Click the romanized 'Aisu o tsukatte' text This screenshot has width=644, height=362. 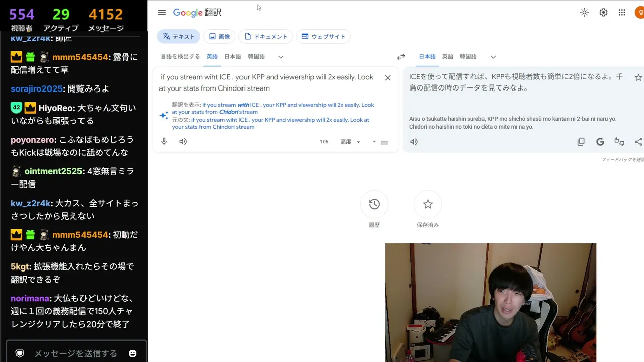512,123
